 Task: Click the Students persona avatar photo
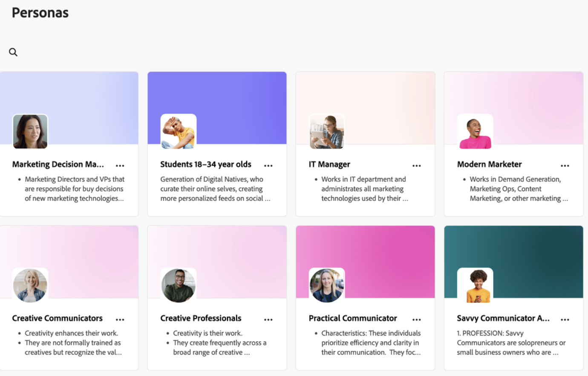[179, 132]
